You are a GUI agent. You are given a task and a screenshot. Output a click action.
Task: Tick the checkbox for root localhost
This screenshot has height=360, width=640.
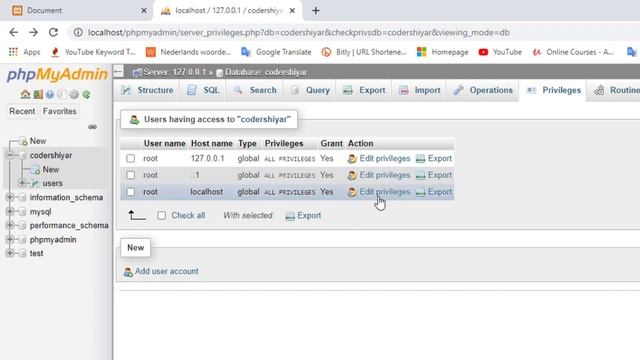tap(131, 192)
